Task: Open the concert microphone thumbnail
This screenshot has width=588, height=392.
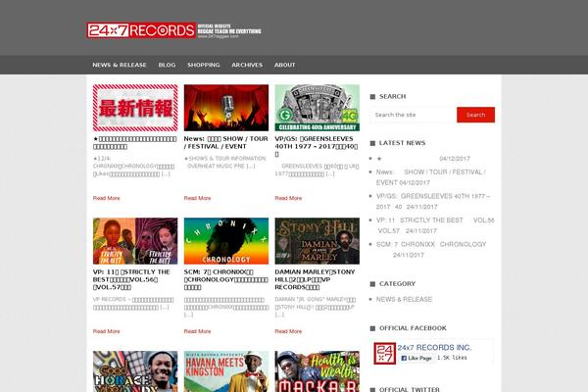Action: pyautogui.click(x=226, y=108)
